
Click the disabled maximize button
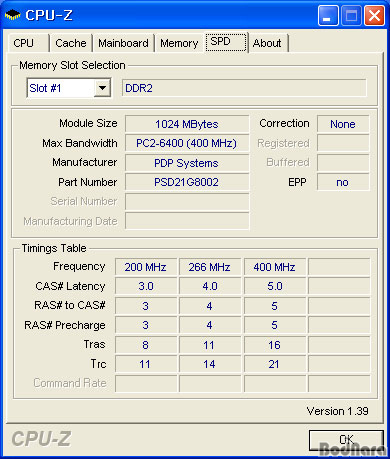pos(351,15)
